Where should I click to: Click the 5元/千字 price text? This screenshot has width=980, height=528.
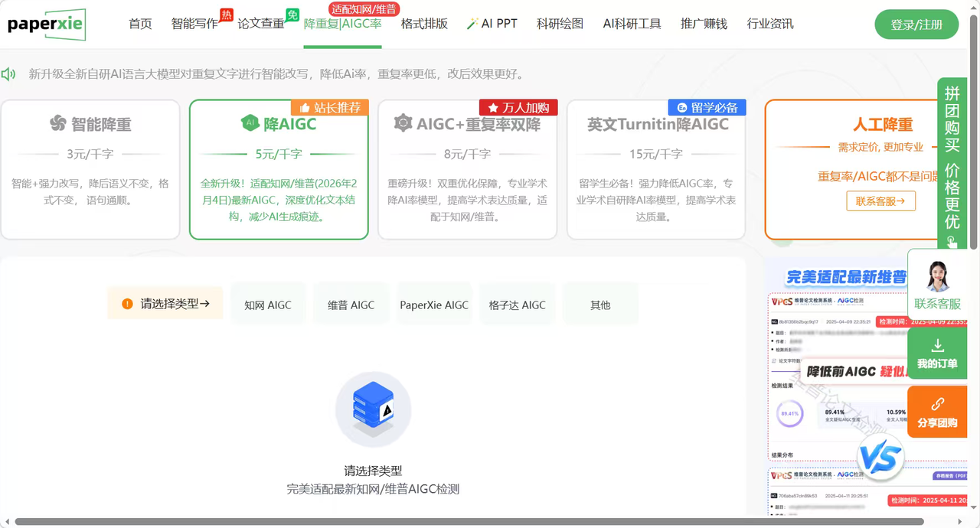point(279,154)
